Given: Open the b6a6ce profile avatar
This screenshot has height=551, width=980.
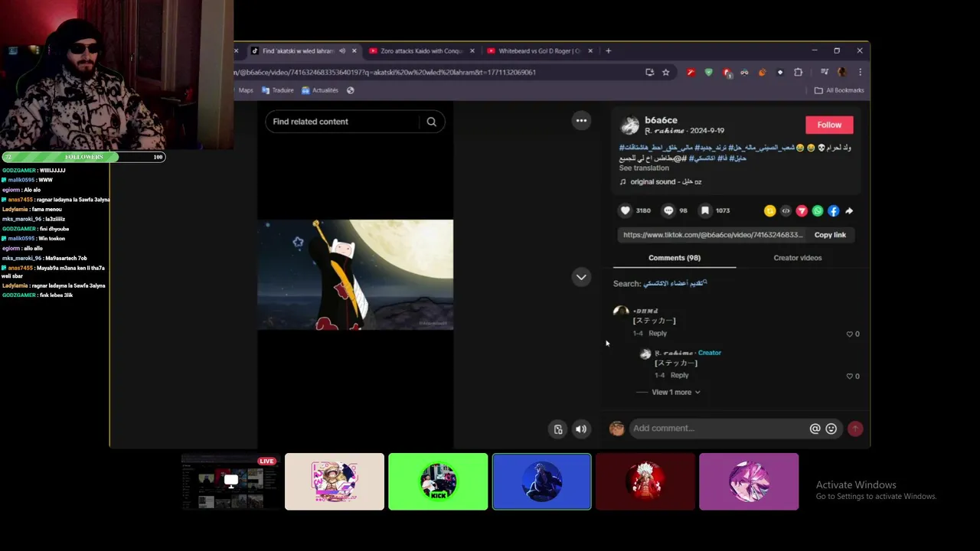Looking at the screenshot, I should point(629,126).
